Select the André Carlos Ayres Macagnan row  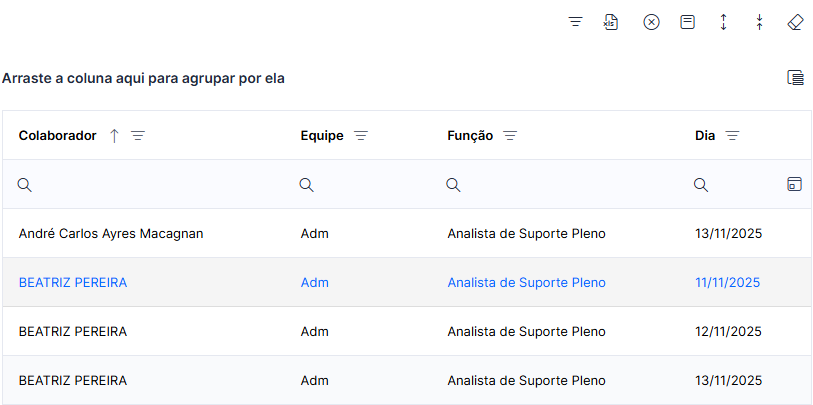tap(406, 233)
